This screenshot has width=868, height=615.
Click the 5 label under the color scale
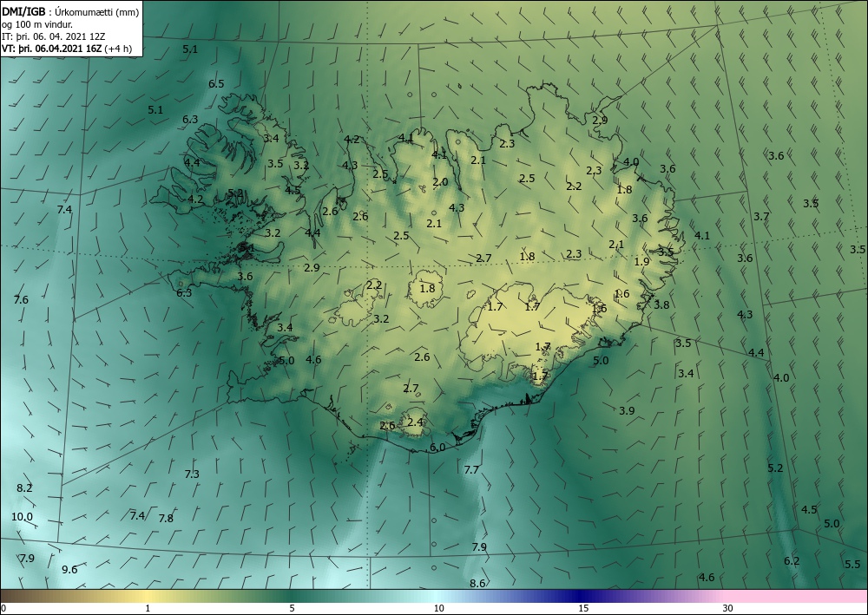point(292,608)
